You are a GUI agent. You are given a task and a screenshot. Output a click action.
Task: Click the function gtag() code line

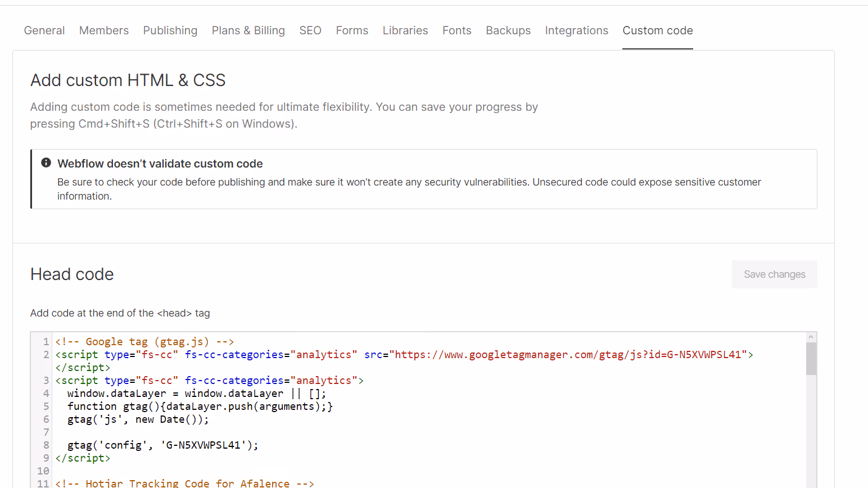coord(200,406)
